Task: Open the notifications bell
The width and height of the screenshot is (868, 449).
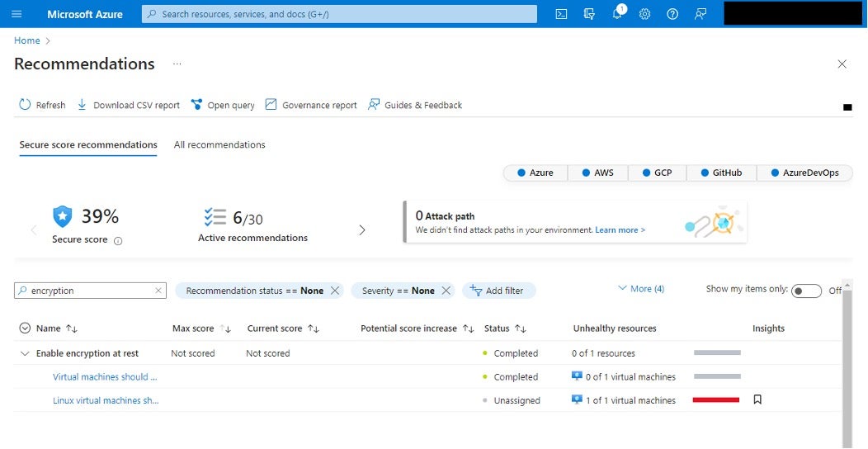Action: click(617, 14)
